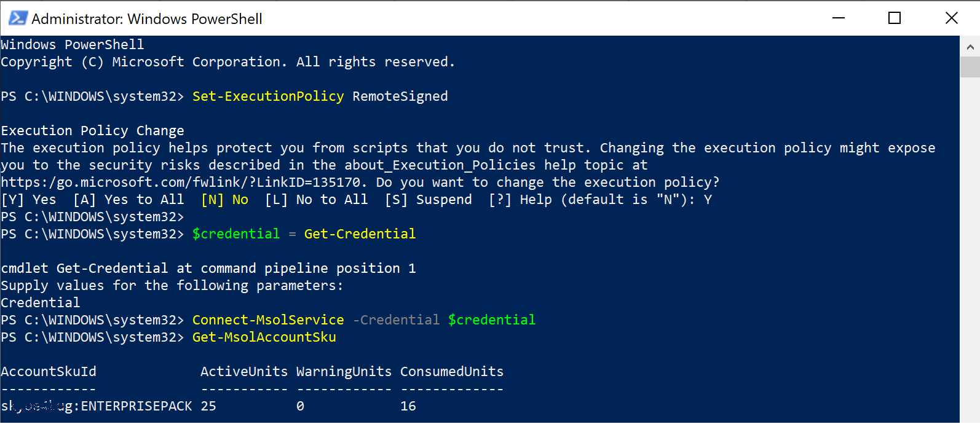This screenshot has width=980, height=424.
Task: Close the Administrator PowerShell window
Action: [x=952, y=18]
